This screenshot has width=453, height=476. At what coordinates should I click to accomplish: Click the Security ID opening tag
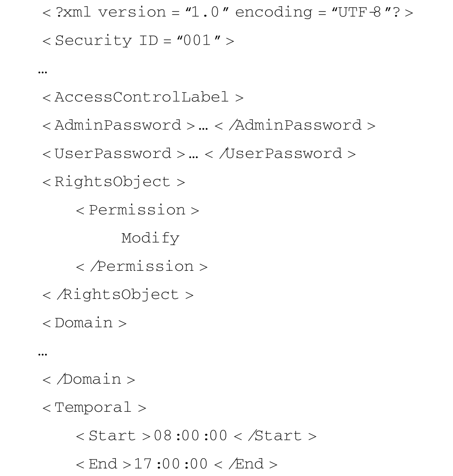tap(138, 41)
